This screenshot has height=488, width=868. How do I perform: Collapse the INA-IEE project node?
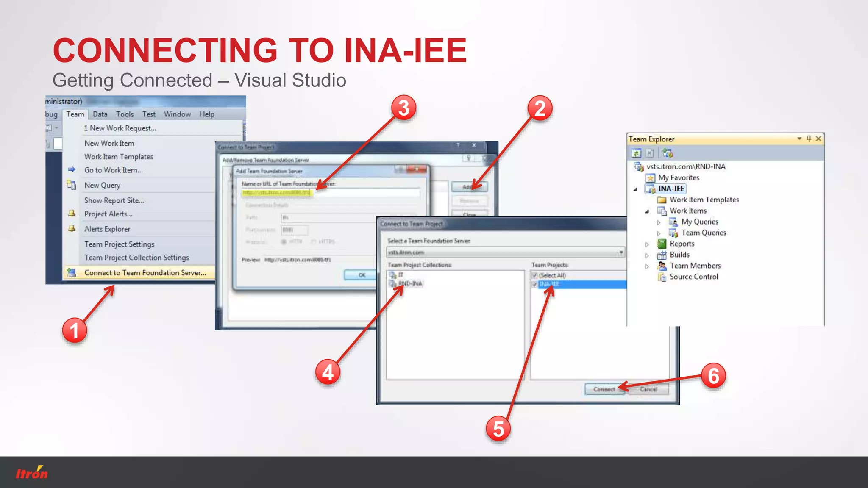coord(635,189)
